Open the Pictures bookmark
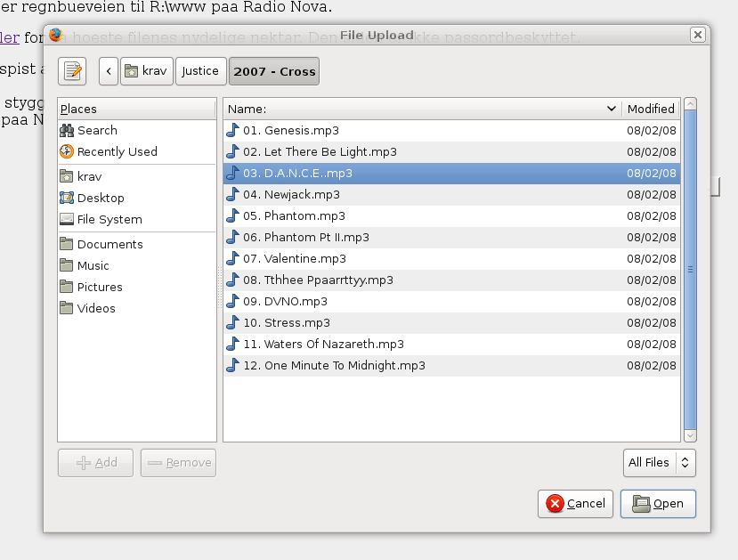 [x=137, y=287]
